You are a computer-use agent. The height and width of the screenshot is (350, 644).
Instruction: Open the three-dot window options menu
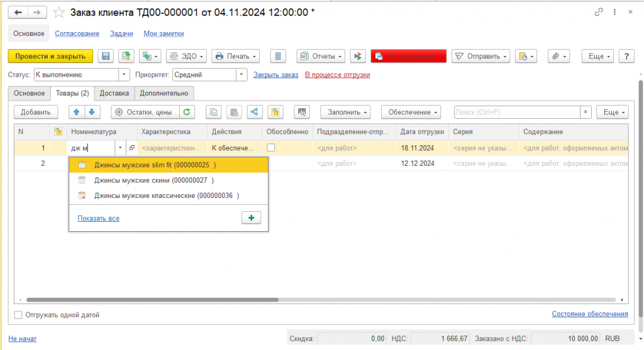(x=614, y=12)
